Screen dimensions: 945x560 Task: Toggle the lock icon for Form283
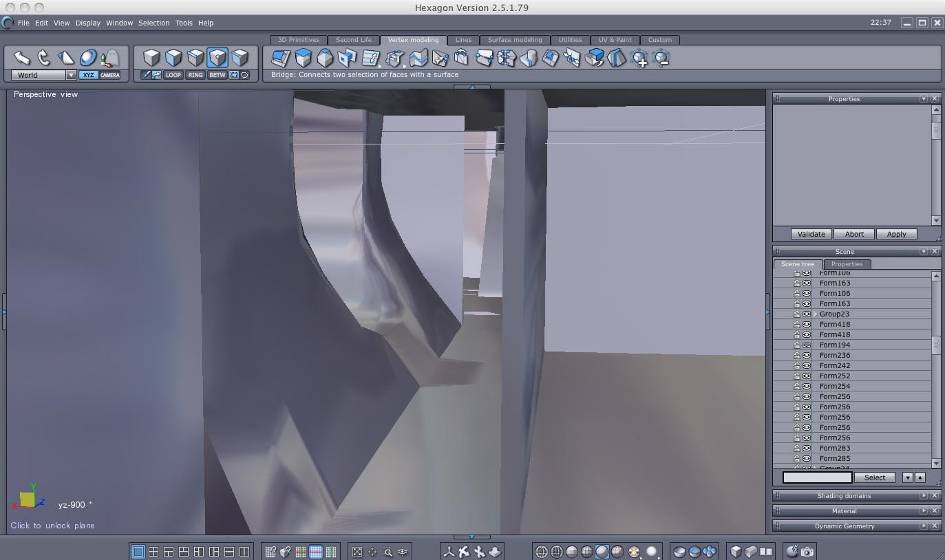(797, 448)
